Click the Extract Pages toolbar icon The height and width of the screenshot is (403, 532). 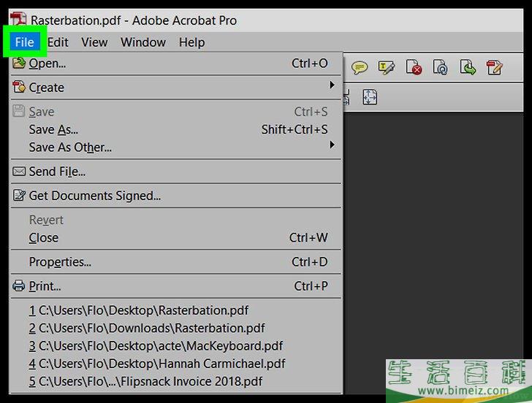pyautogui.click(x=468, y=67)
